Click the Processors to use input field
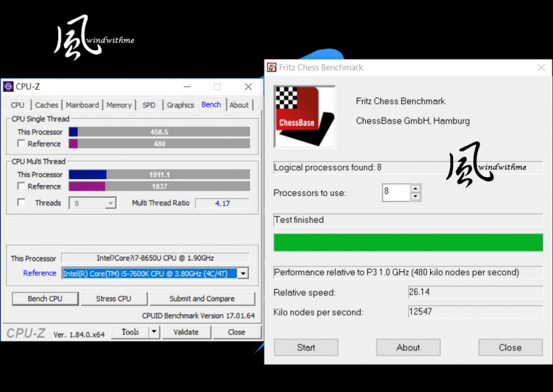 pyautogui.click(x=396, y=193)
